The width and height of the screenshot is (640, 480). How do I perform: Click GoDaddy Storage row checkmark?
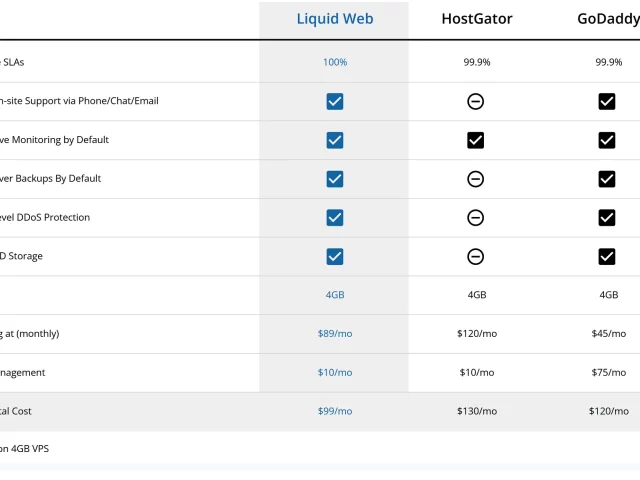(607, 256)
